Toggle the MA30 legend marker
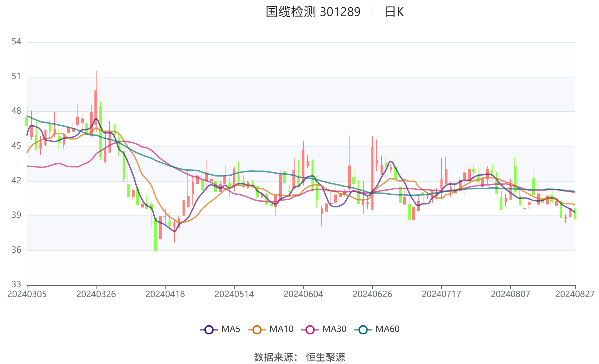The width and height of the screenshot is (599, 364). pos(310,330)
